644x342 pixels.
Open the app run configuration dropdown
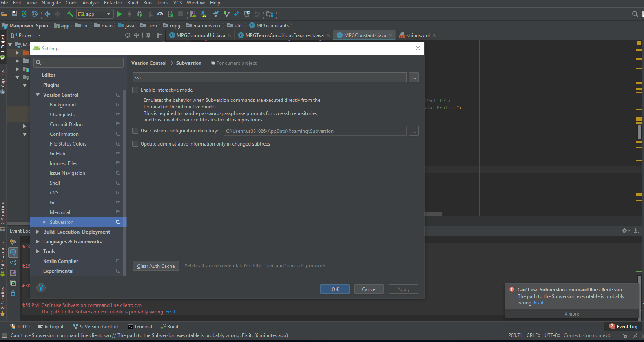pos(95,14)
